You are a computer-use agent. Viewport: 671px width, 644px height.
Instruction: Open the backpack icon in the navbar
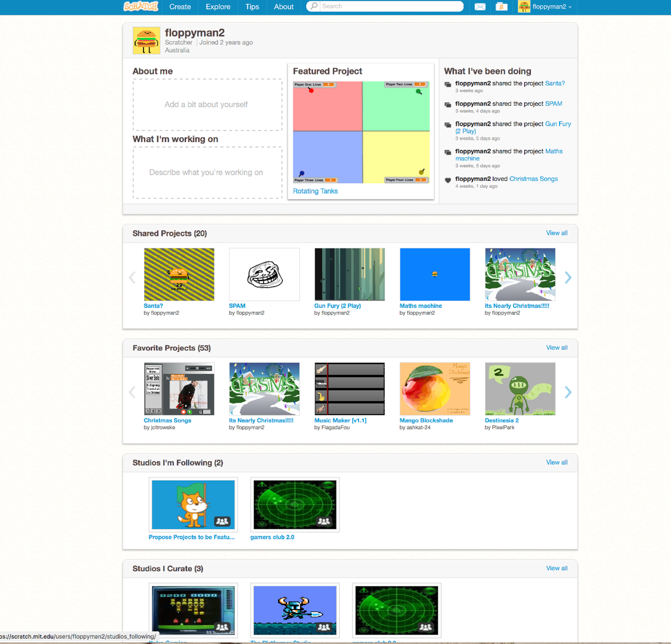click(x=501, y=6)
